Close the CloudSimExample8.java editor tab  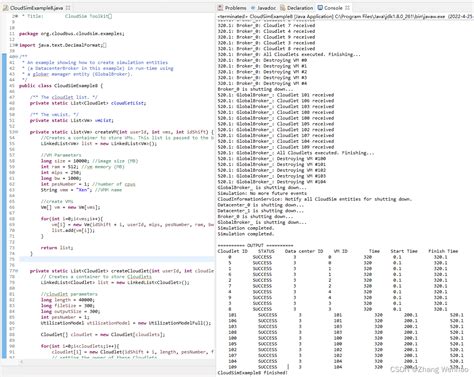(68, 8)
